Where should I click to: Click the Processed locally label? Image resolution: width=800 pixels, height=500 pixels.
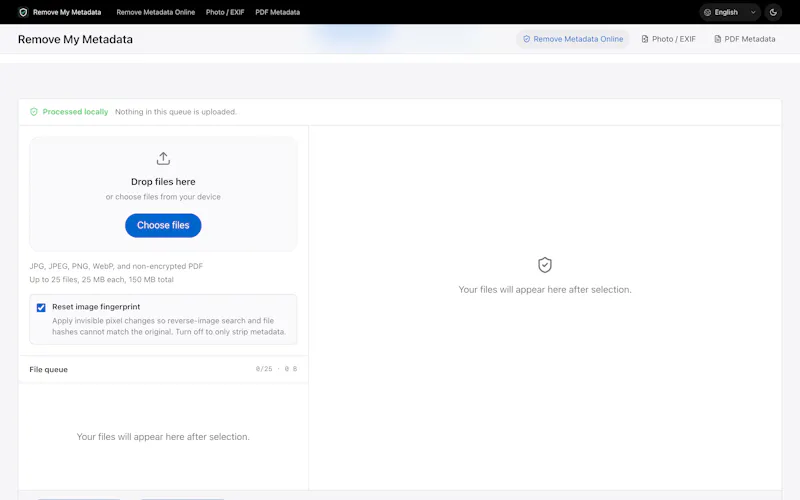point(75,112)
